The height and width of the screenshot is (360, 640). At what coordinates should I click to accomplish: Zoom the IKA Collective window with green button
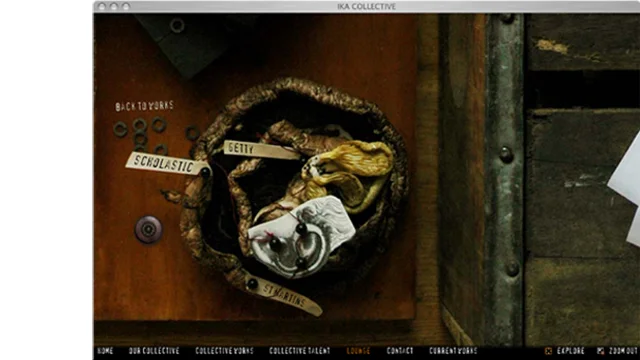126,7
